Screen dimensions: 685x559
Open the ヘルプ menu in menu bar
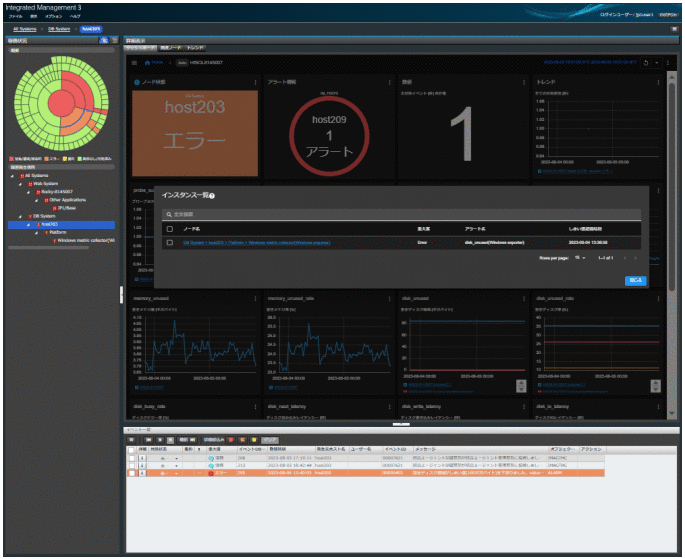click(x=75, y=18)
